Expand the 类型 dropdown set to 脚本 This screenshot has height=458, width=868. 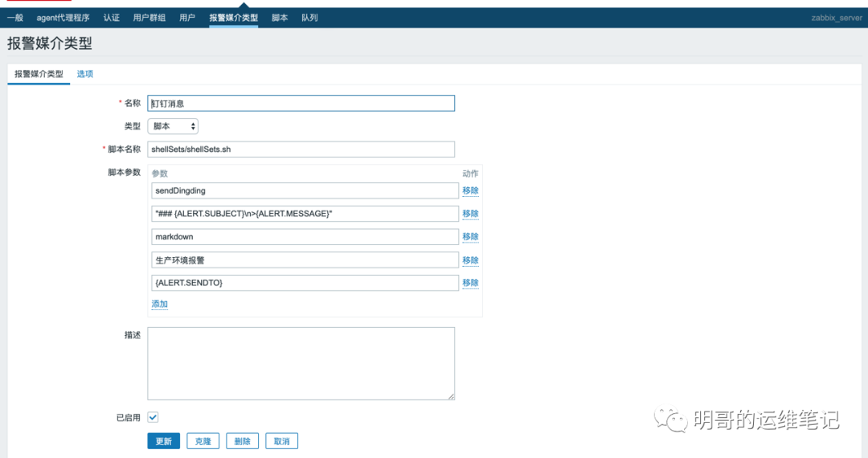173,126
